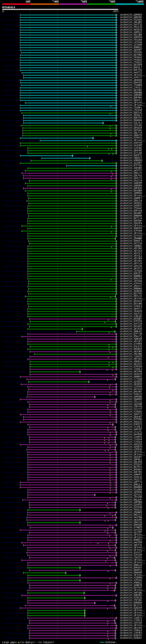146x644 pixels.
Task: Click hit label UniRef100_B8B9W8
Action: point(131,93)
